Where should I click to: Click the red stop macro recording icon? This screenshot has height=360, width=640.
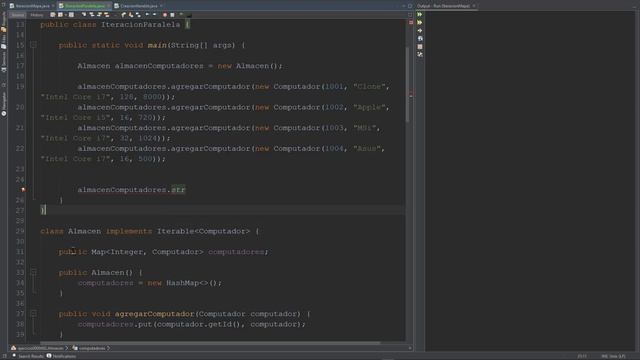(x=165, y=15)
